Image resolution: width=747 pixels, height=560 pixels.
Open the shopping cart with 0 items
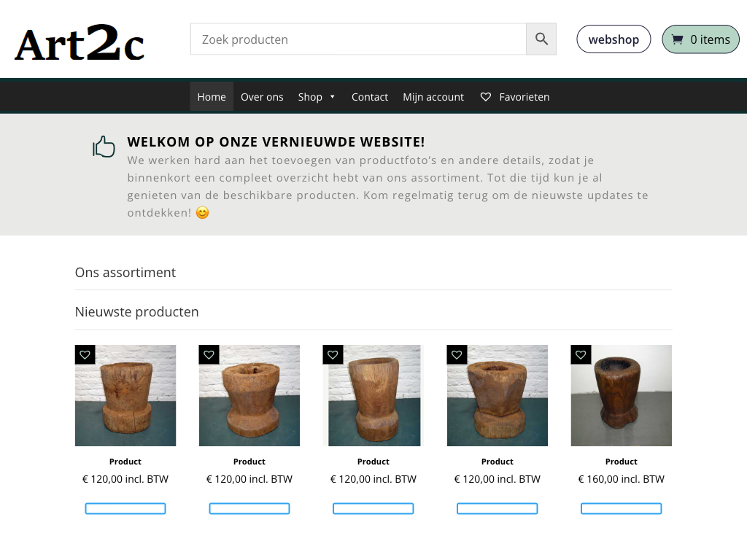[700, 39]
